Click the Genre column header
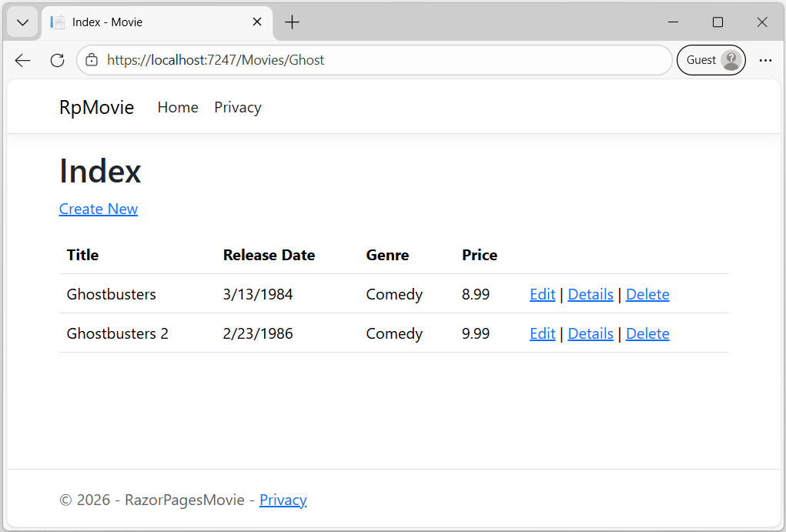 [x=387, y=255]
